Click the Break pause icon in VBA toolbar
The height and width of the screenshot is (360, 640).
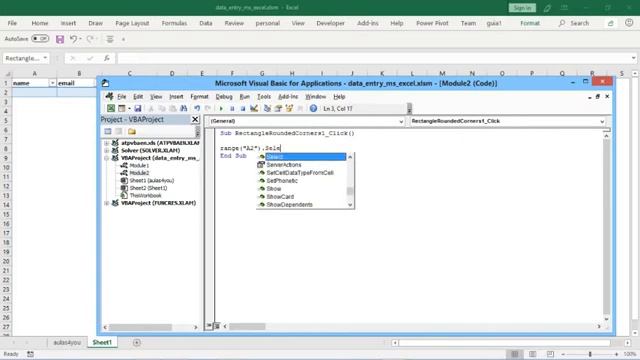232,109
